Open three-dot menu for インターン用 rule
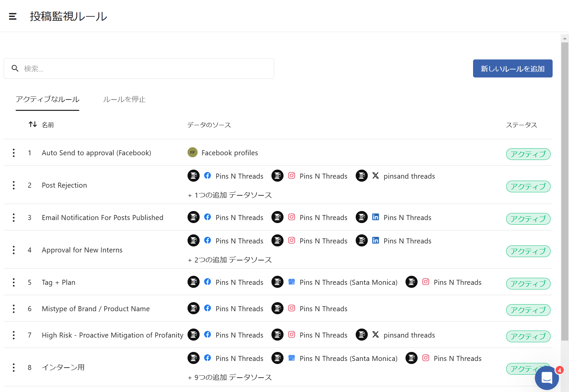Viewport: 569px width, 392px height. 14,368
